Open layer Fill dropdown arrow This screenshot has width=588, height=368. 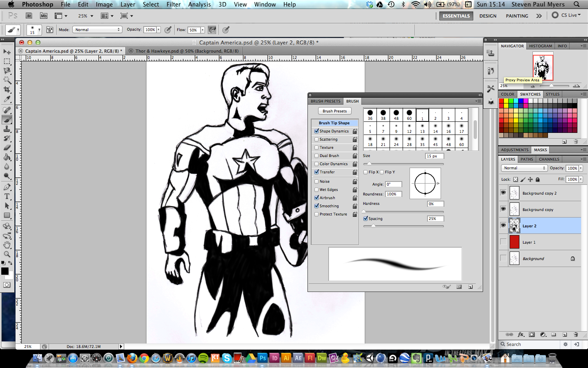(x=581, y=180)
